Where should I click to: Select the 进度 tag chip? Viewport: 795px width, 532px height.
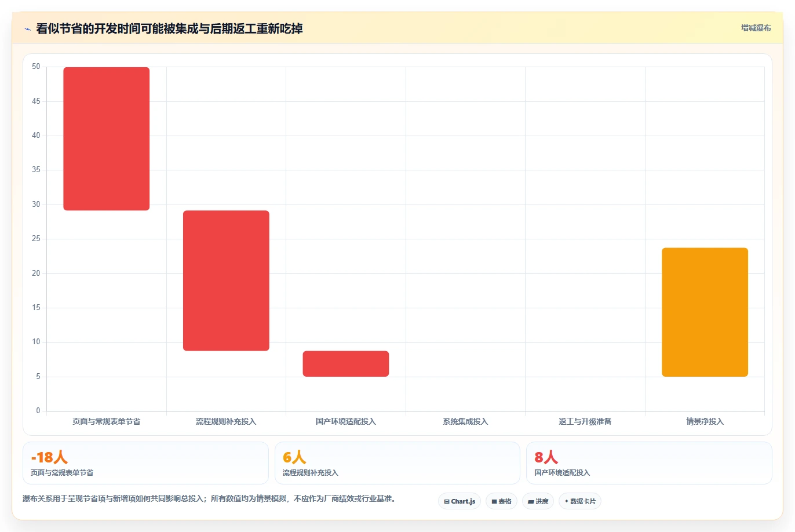pyautogui.click(x=538, y=501)
